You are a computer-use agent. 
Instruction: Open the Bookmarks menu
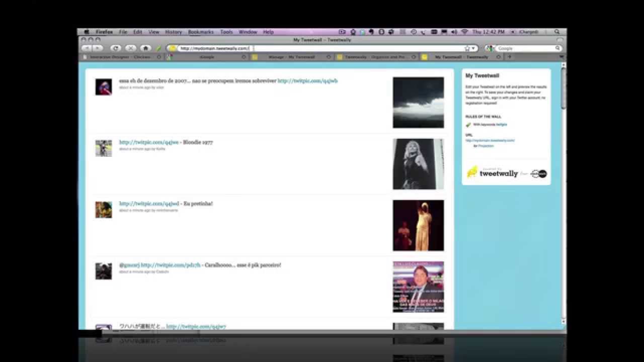201,32
